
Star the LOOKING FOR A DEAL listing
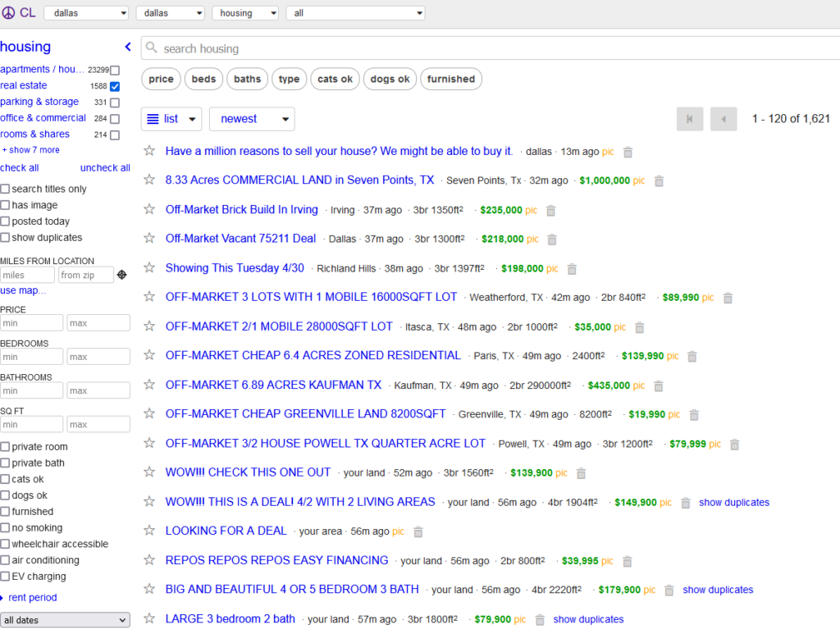[149, 530]
